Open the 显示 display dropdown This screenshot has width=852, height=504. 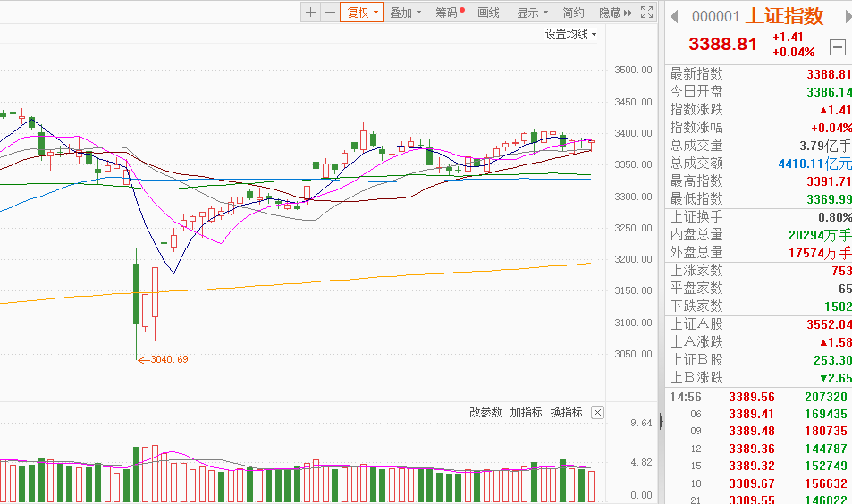pos(532,13)
